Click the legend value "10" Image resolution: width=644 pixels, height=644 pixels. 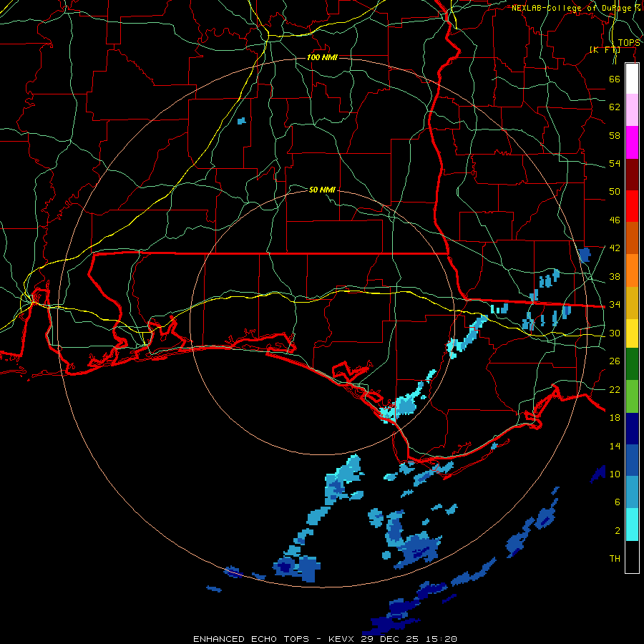click(x=615, y=474)
